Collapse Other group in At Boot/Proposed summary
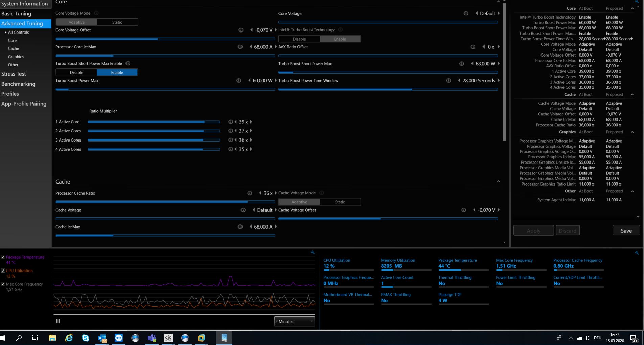Image resolution: width=644 pixels, height=345 pixels. click(632, 191)
